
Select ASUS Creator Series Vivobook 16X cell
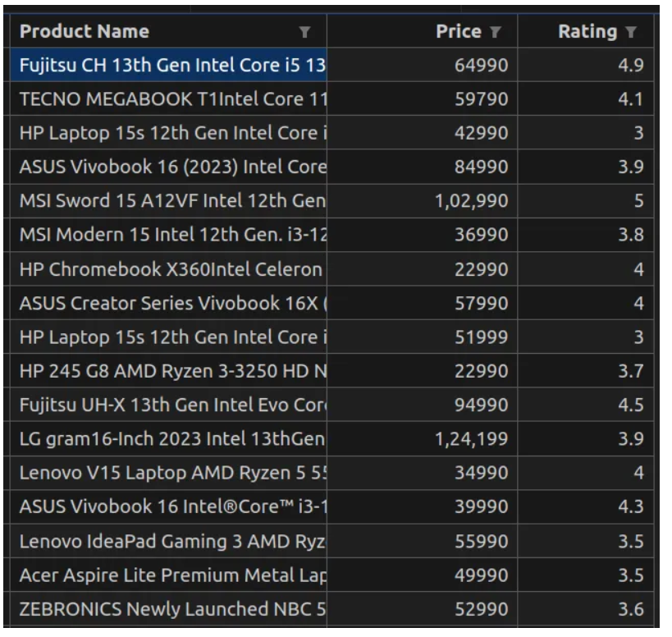pyautogui.click(x=168, y=303)
